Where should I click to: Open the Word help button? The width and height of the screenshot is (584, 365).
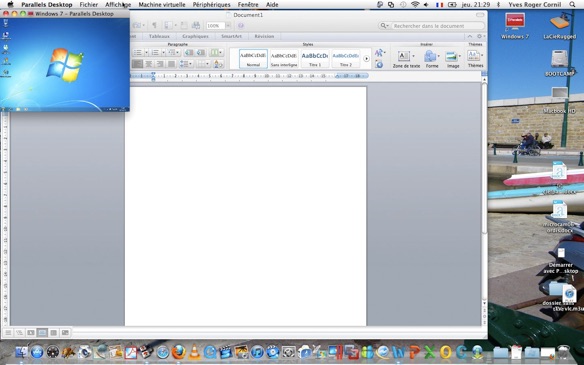[x=241, y=25]
